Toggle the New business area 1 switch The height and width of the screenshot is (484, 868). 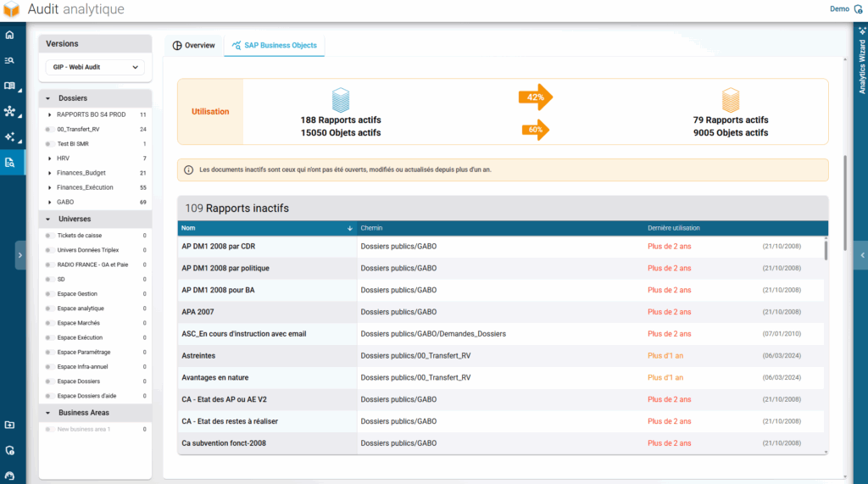pyautogui.click(x=48, y=429)
